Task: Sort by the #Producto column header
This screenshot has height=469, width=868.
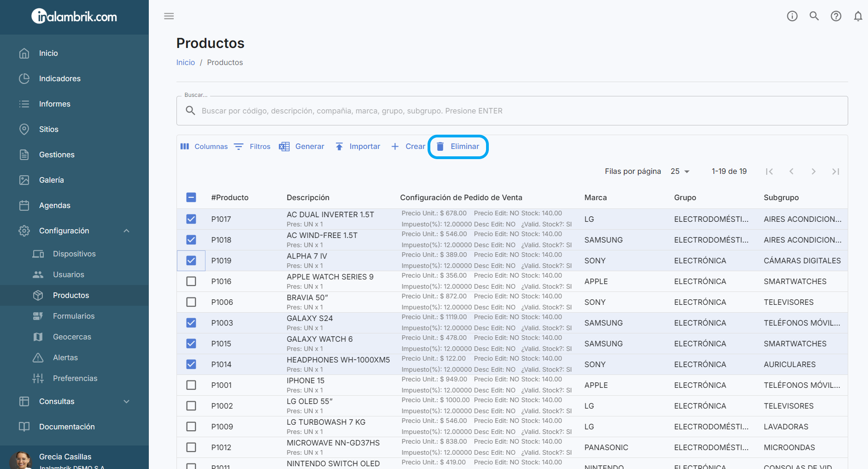Action: click(230, 197)
